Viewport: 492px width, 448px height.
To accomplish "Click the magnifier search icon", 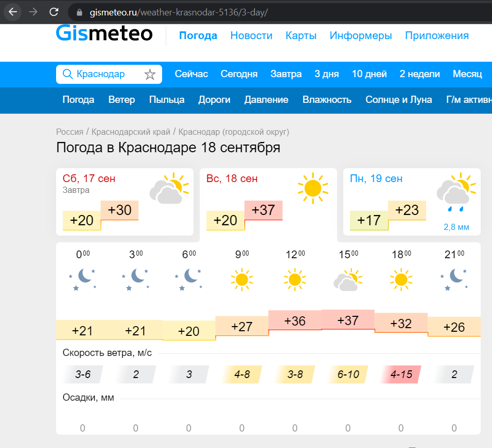I will 67,74.
